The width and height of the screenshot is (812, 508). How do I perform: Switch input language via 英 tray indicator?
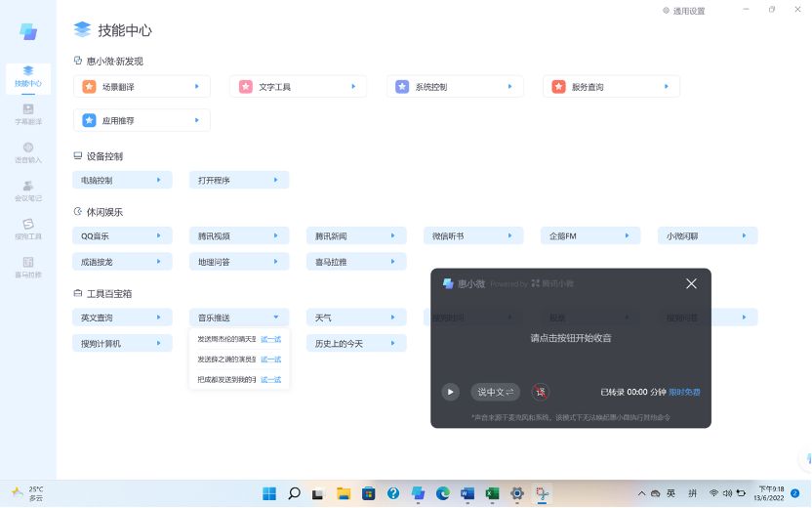[x=670, y=493]
